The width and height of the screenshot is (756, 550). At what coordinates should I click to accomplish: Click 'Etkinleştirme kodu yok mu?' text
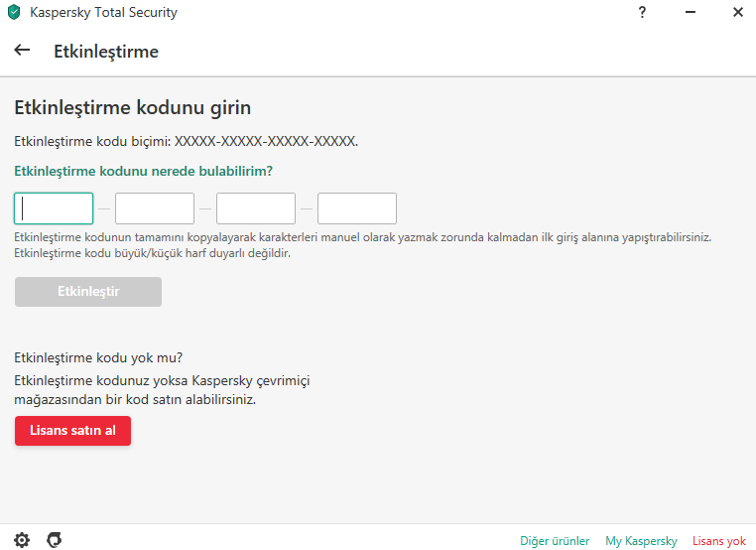(98, 357)
